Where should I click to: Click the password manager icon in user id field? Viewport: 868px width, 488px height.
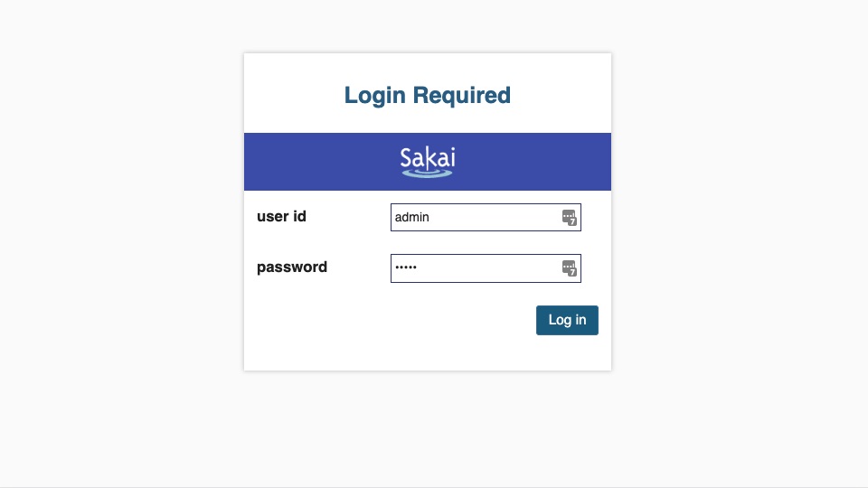coord(569,218)
